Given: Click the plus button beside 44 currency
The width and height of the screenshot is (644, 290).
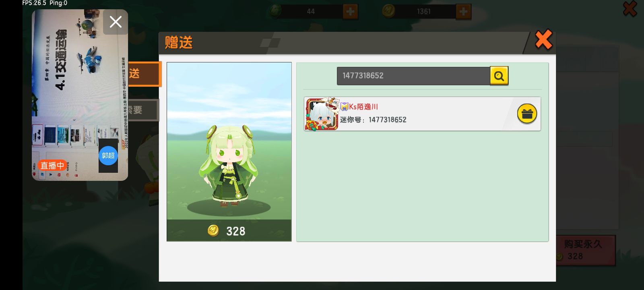Looking at the screenshot, I should [350, 12].
